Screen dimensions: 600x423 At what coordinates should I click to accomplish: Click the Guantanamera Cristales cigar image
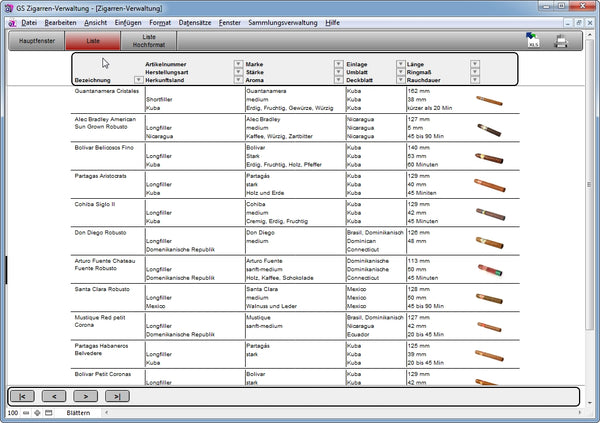489,101
